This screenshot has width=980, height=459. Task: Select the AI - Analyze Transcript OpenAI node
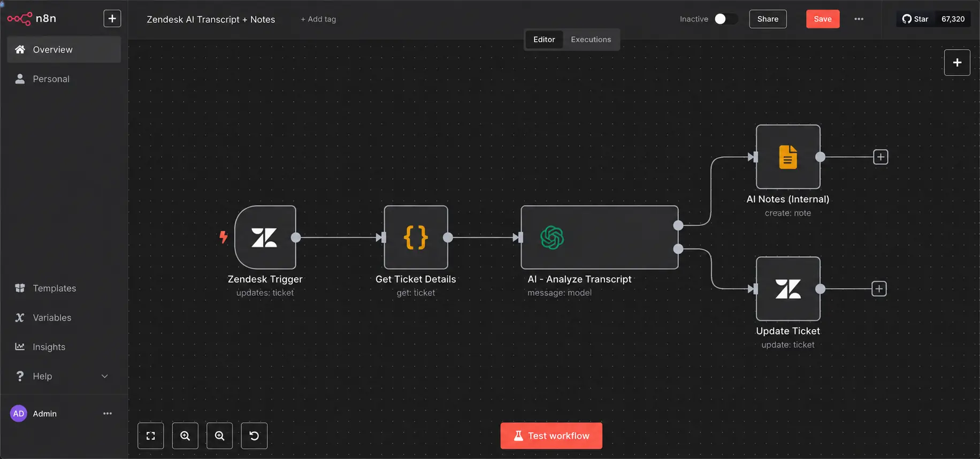[x=600, y=237]
